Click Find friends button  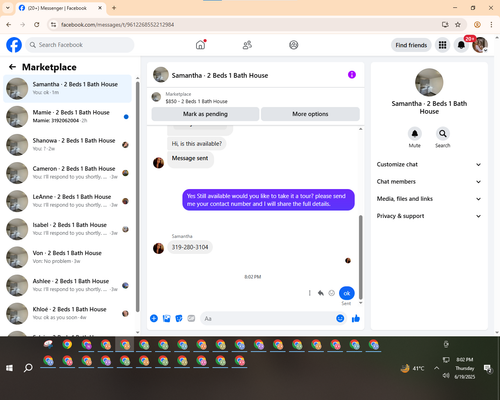click(x=411, y=45)
